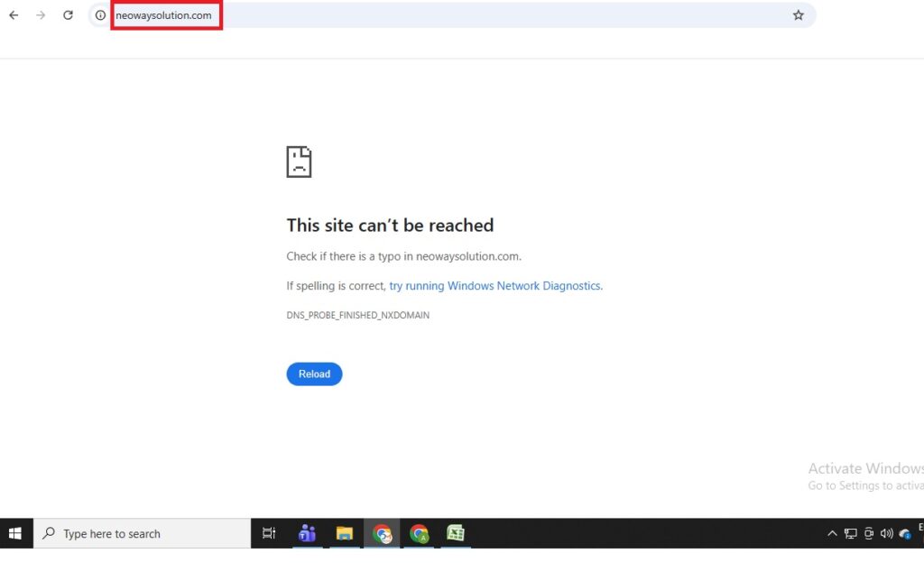The image size is (924, 581).
Task: Open File Explorer from the taskbar
Action: pyautogui.click(x=345, y=533)
